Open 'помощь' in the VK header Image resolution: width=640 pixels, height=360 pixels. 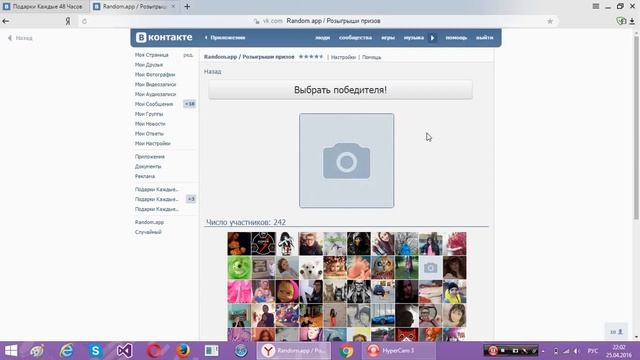point(456,38)
